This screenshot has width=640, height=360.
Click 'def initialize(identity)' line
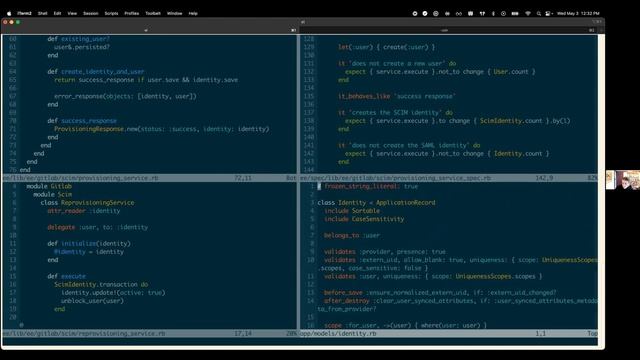89,244
